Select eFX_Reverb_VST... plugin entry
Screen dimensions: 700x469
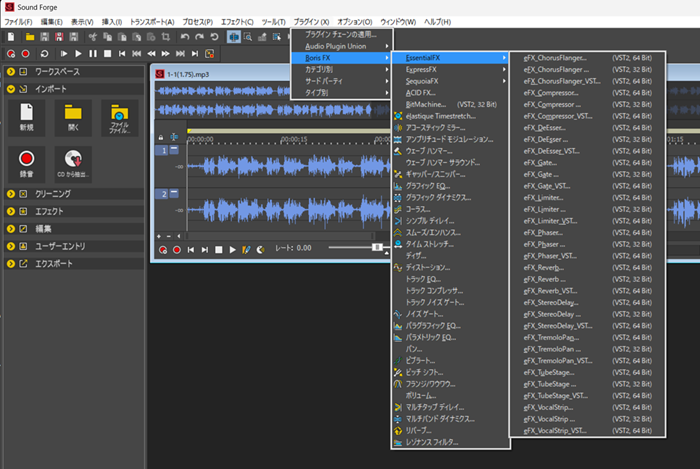(x=588, y=291)
